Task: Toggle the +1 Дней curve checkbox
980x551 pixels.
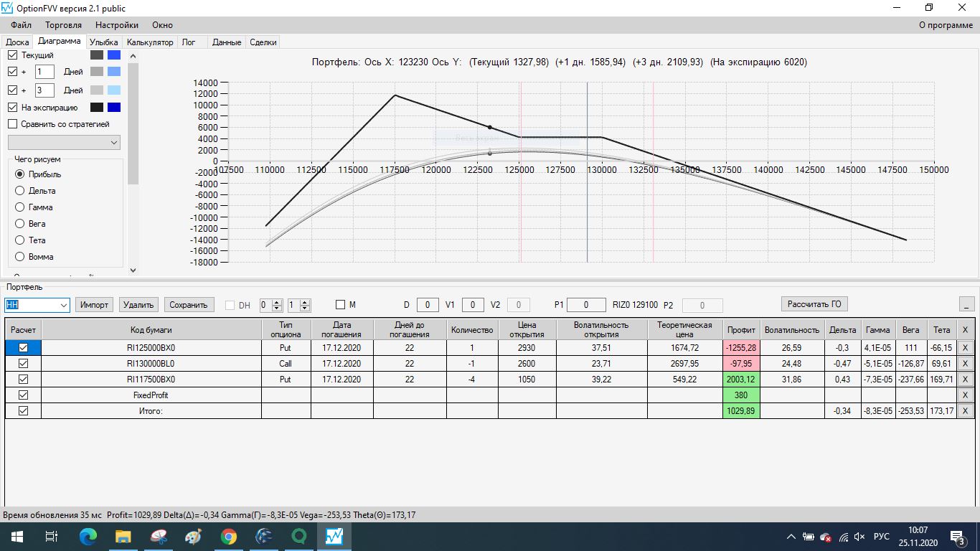Action: pyautogui.click(x=12, y=72)
